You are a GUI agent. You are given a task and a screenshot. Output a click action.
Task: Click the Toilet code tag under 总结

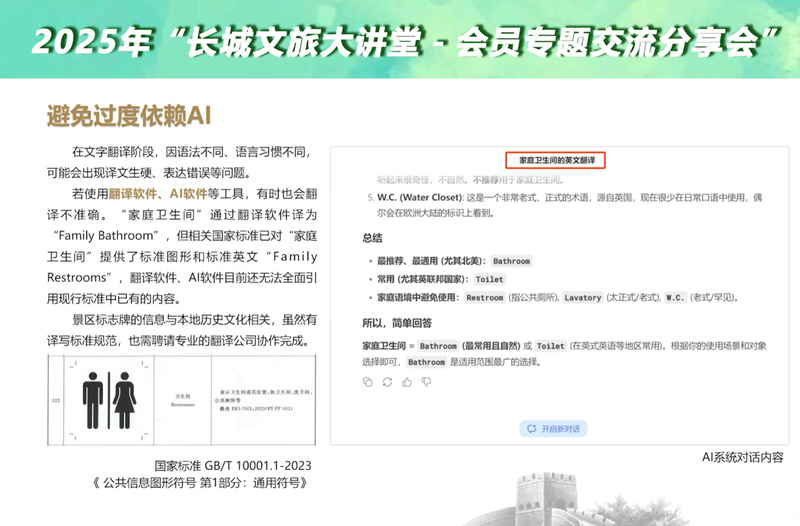tap(489, 279)
